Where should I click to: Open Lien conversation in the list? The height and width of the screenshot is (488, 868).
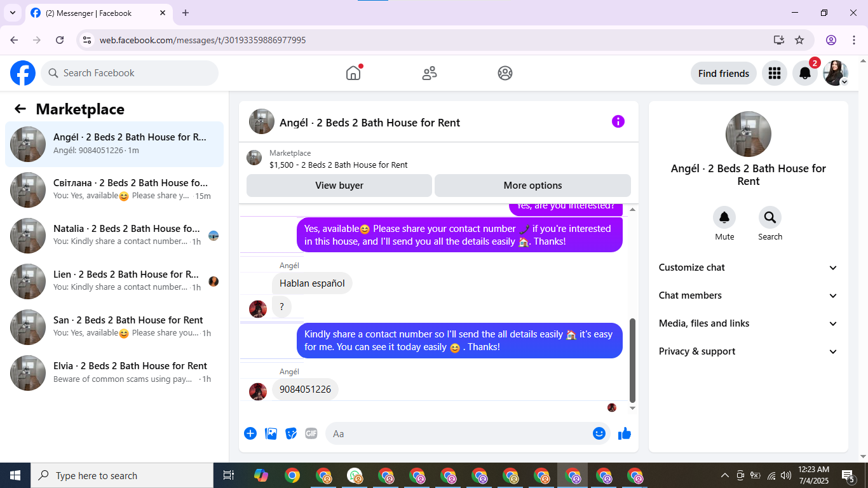coord(114,281)
